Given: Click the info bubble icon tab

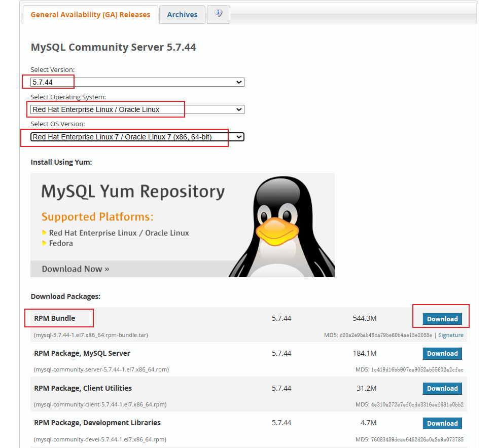Looking at the screenshot, I should tap(218, 14).
